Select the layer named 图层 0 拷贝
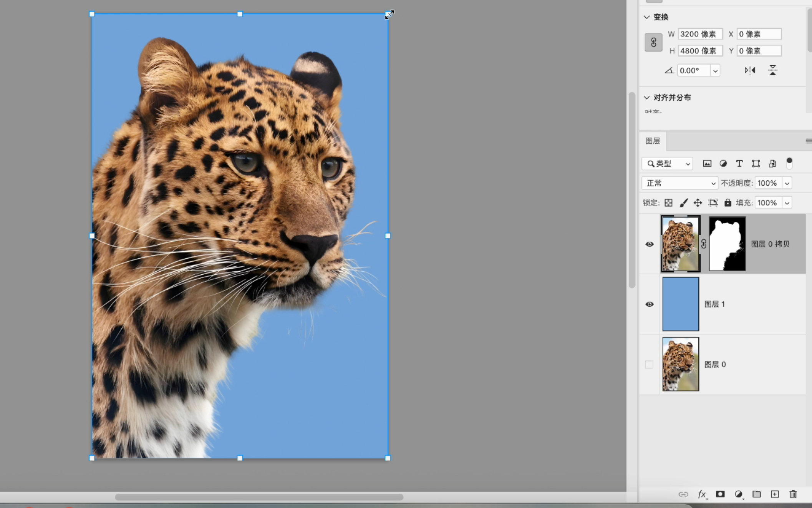812x508 pixels. (770, 244)
